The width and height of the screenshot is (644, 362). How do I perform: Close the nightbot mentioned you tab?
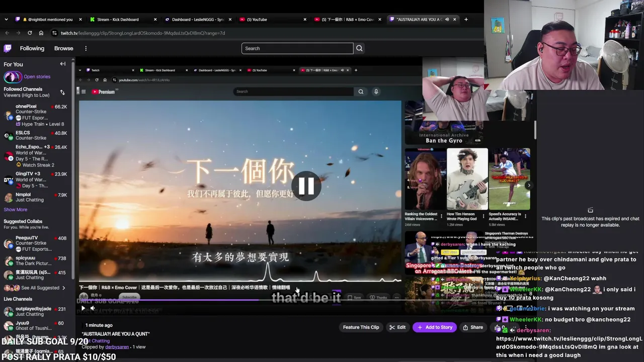click(80, 20)
